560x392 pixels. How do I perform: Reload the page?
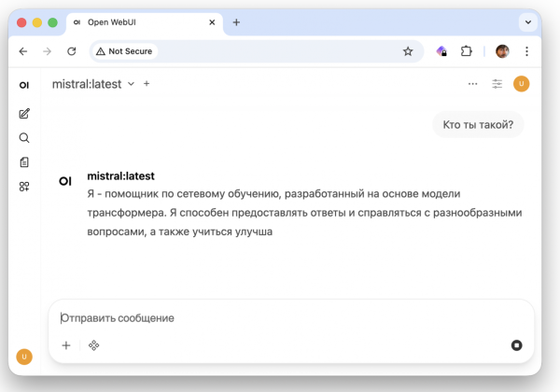pos(72,51)
